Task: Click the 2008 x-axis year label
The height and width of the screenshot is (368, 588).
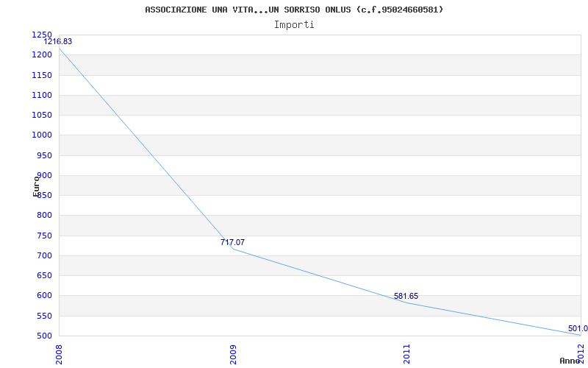Action: click(x=60, y=355)
